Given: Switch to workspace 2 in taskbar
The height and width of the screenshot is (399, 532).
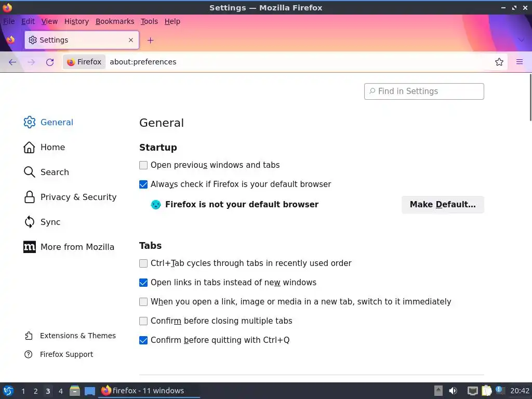Looking at the screenshot, I should [36, 391].
